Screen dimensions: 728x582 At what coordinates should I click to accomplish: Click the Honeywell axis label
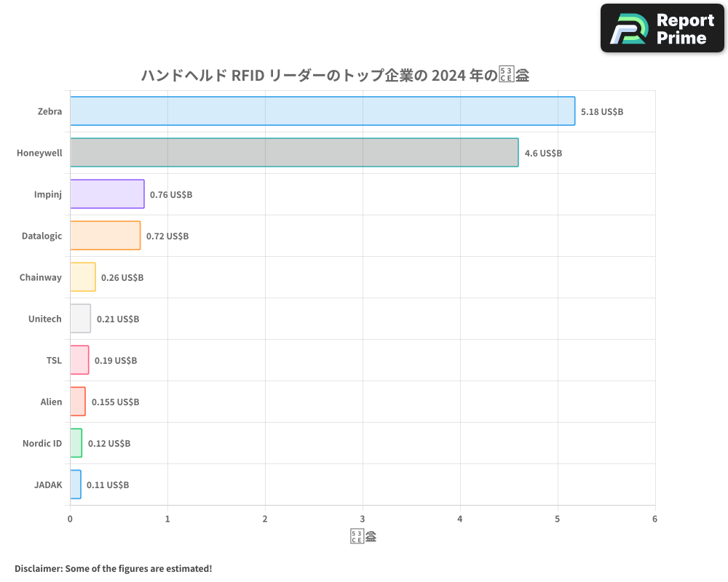[41, 153]
